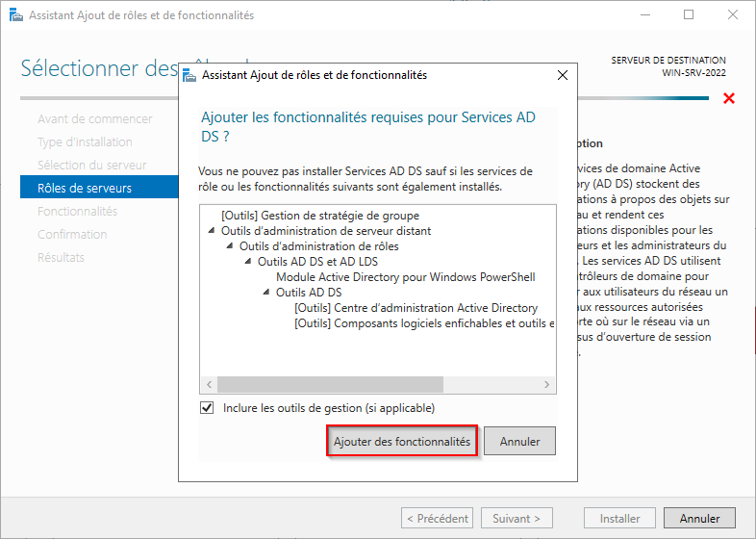Select Outils d'administration de serveur distant
Screen dimensions: 756x539
[326, 231]
